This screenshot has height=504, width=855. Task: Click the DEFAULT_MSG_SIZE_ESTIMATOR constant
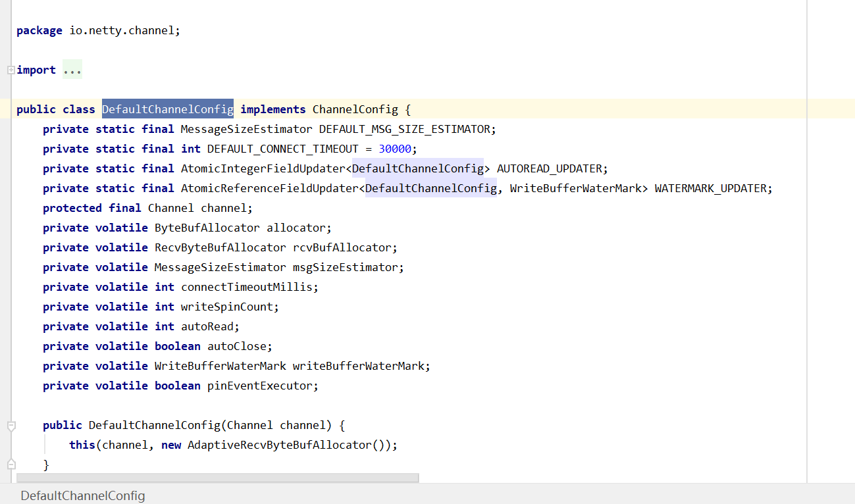(404, 129)
